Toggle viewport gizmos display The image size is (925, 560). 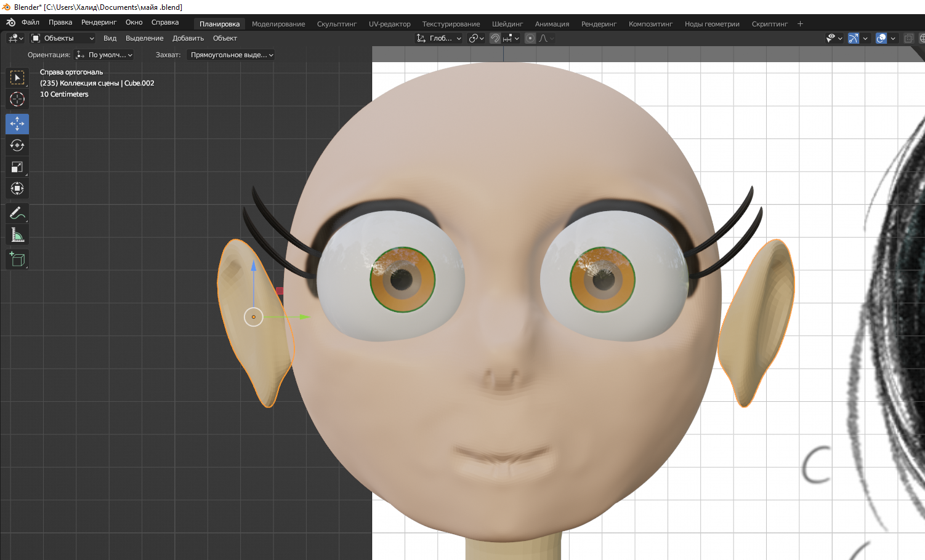pyautogui.click(x=853, y=38)
